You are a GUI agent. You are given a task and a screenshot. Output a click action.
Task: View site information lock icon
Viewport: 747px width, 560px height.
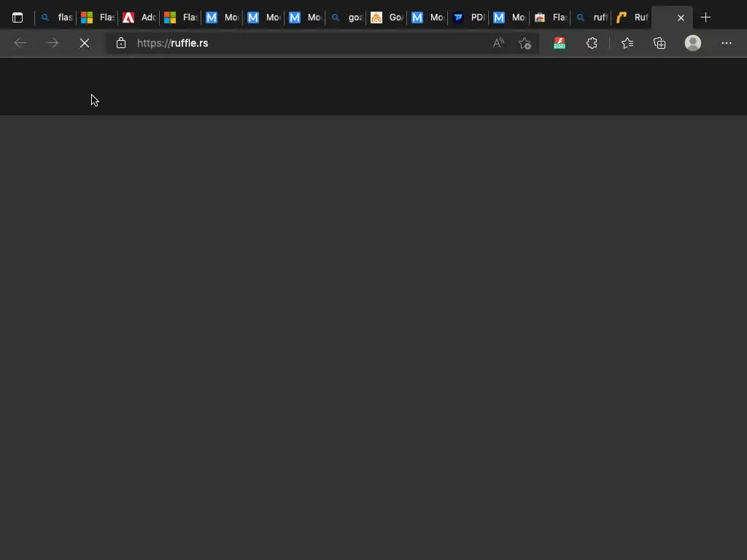[121, 43]
